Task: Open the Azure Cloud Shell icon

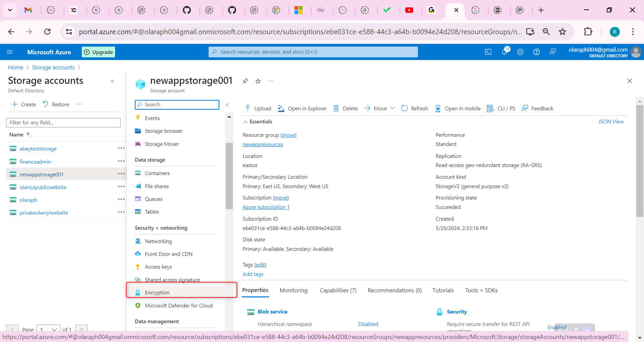Action: pos(488,52)
